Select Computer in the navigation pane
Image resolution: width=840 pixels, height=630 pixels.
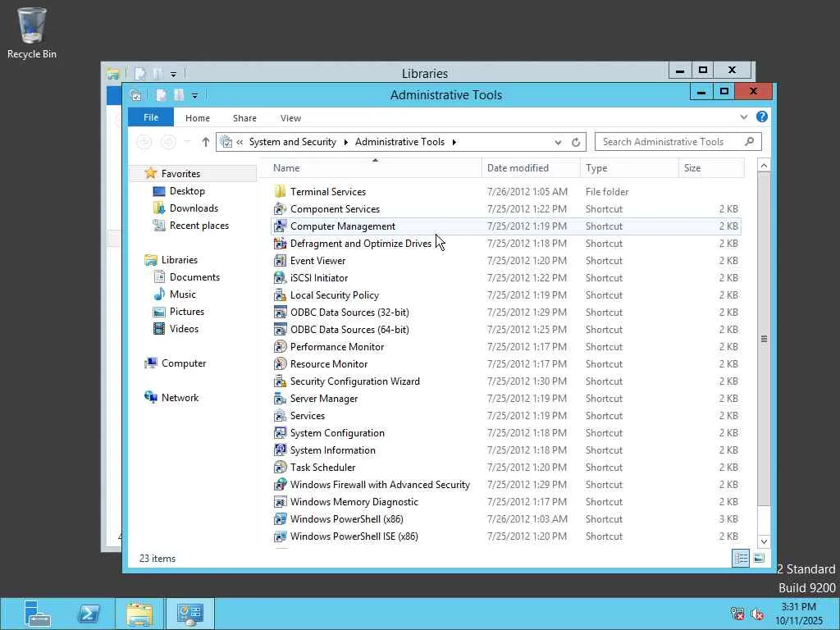click(x=183, y=363)
